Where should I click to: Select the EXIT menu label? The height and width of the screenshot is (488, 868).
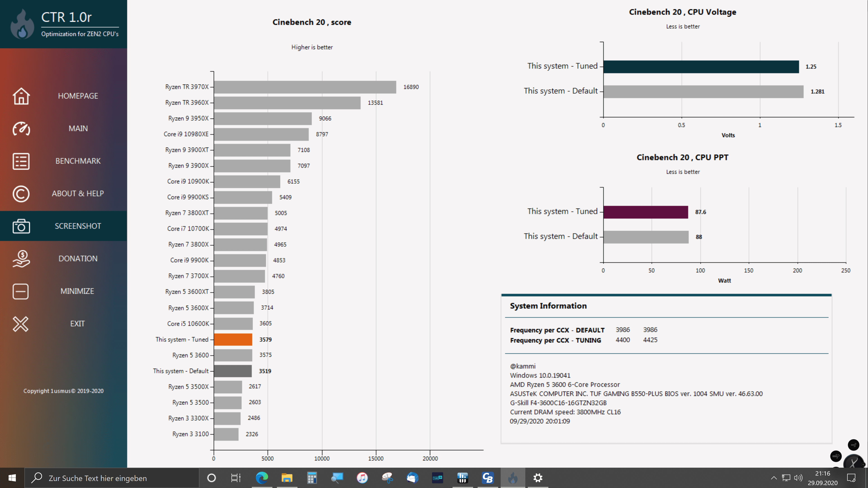77,324
